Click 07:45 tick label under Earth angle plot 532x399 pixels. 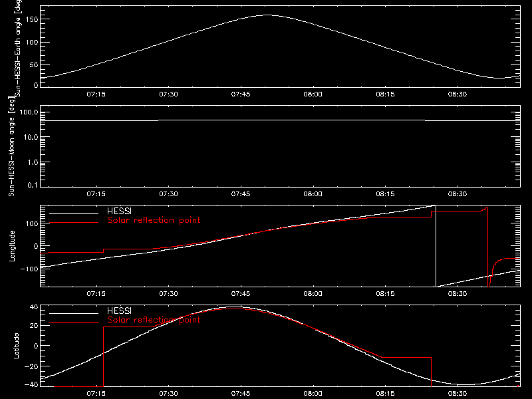point(241,94)
